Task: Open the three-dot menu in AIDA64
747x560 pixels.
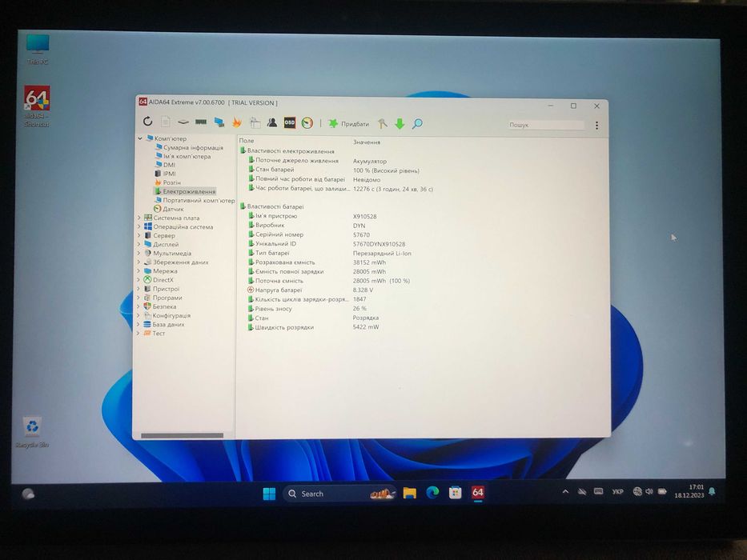Action: pyautogui.click(x=596, y=126)
